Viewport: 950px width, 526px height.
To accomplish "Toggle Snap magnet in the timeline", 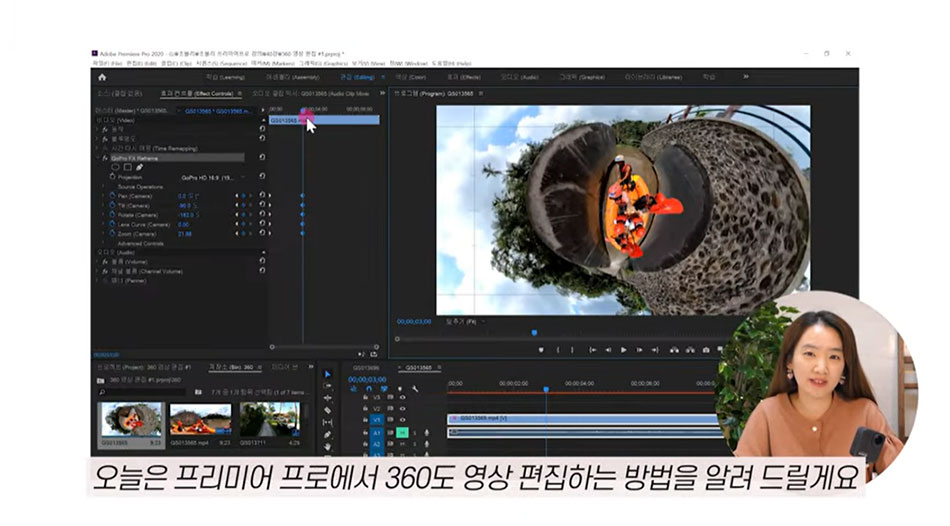I will 368,388.
